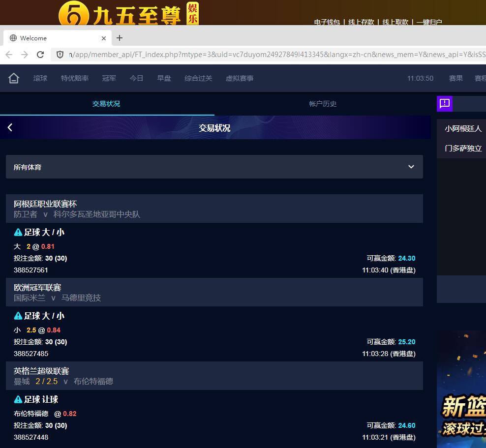Click the team name 科尔多瓦圣地亚哥中央队
The width and height of the screenshot is (486, 448).
click(x=97, y=214)
